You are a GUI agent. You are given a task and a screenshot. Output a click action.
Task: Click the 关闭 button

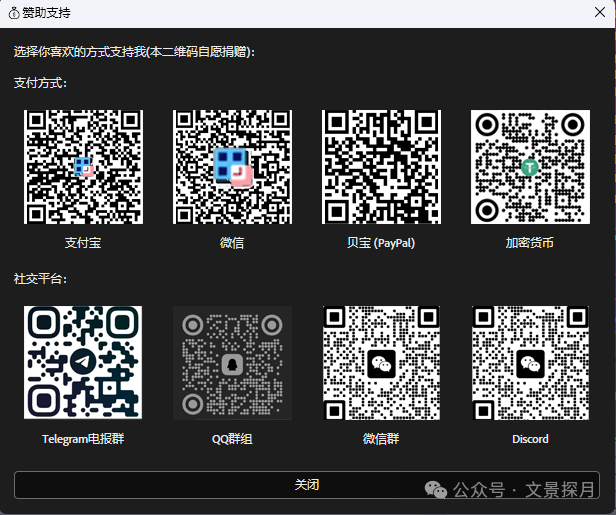[x=307, y=485]
